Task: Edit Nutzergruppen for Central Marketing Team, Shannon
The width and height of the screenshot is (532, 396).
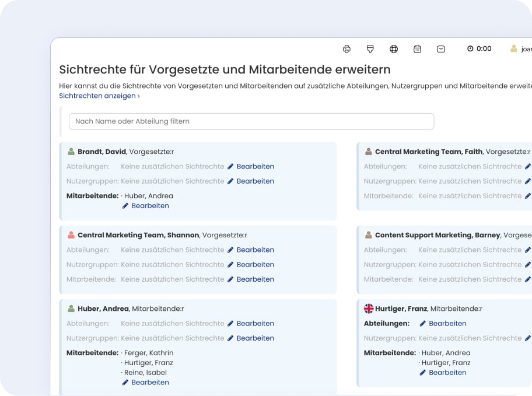Action: (x=250, y=265)
